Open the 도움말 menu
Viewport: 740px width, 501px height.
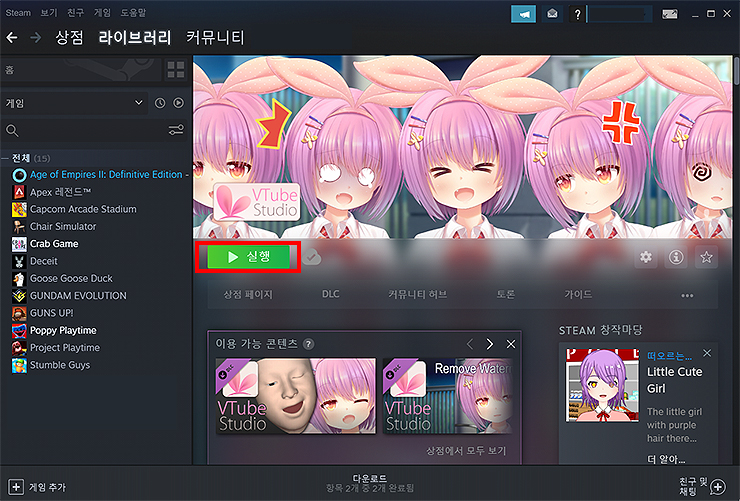pos(133,13)
